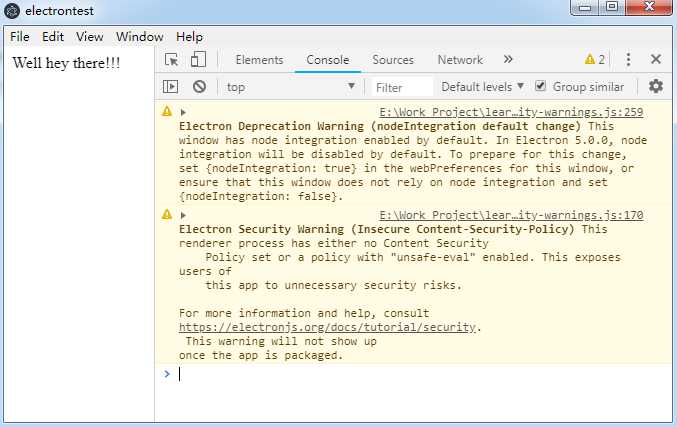Click the electrontest app icon in title bar
Viewport: 677px width, 427px height.
12,10
